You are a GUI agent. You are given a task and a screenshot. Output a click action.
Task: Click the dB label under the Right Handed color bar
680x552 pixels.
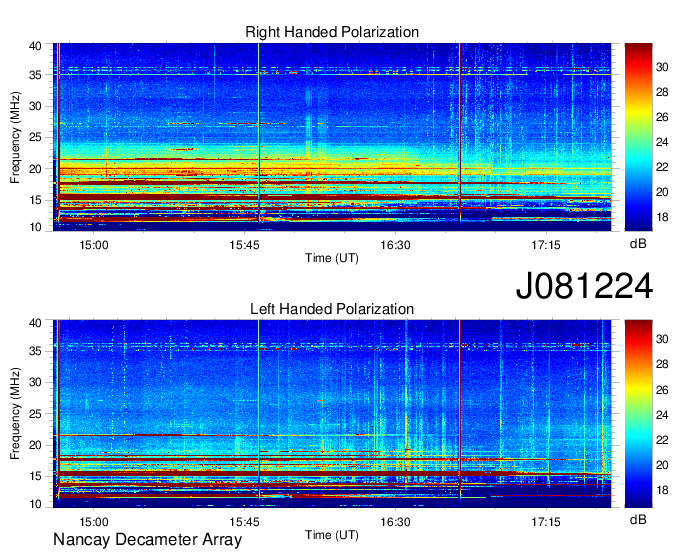pyautogui.click(x=638, y=244)
